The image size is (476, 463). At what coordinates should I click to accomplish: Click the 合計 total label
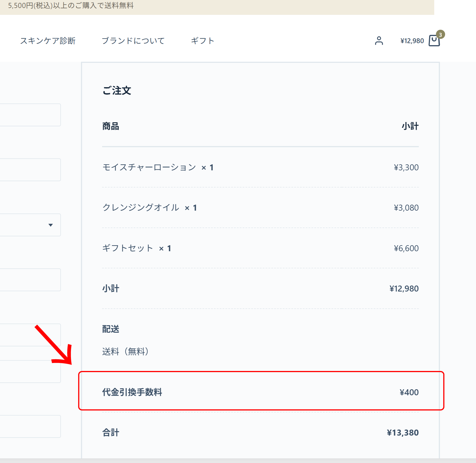point(111,433)
